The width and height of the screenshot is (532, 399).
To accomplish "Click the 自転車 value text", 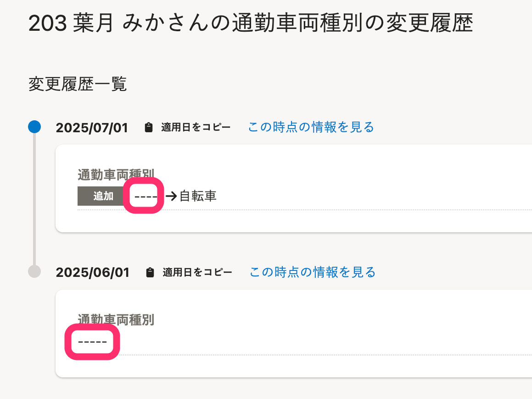I will [x=198, y=197].
